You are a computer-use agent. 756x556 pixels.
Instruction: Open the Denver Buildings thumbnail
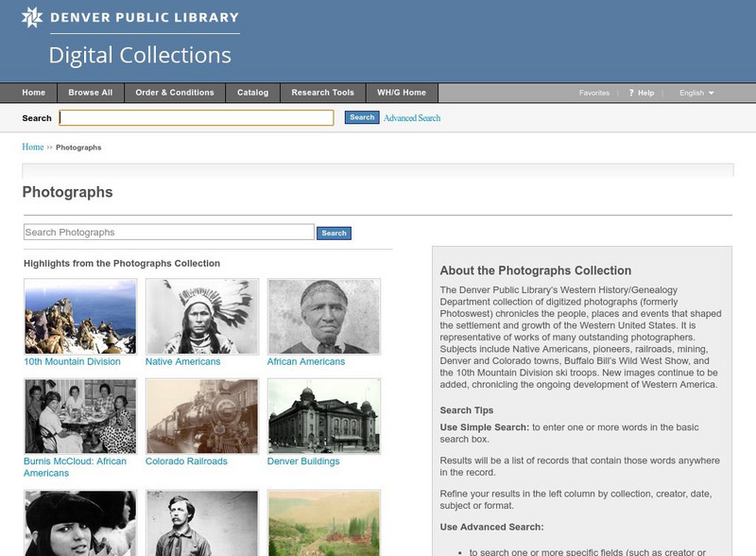[x=324, y=416]
